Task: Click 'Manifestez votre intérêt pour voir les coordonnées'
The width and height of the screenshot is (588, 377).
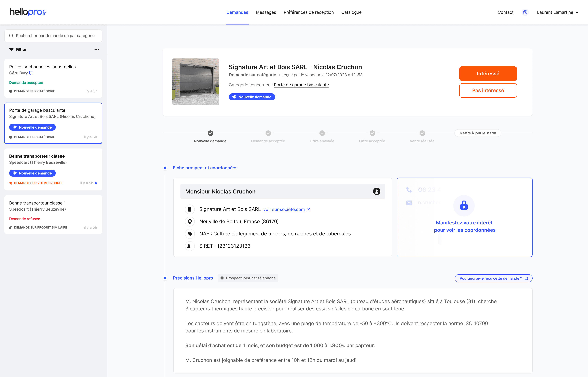Action: pyautogui.click(x=465, y=226)
